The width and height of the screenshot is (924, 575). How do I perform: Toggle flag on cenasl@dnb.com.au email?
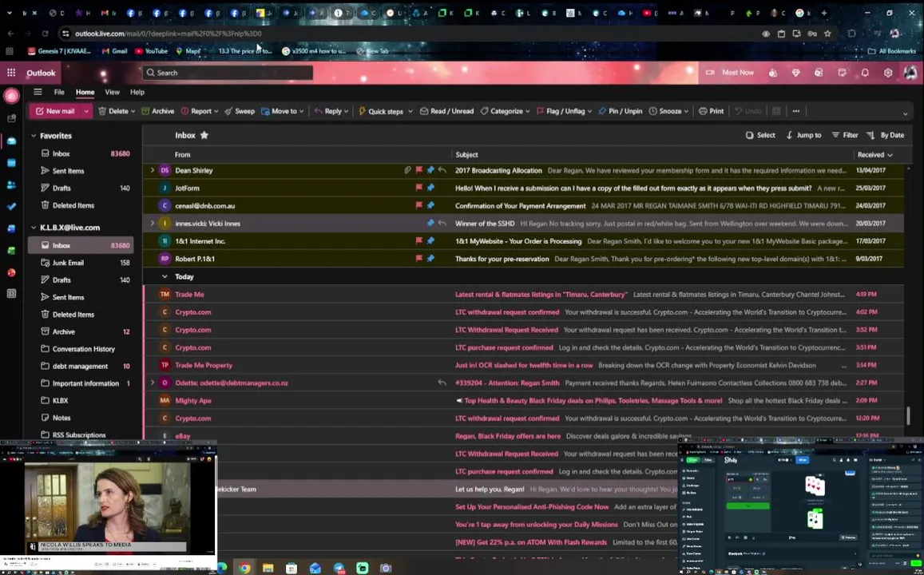419,205
